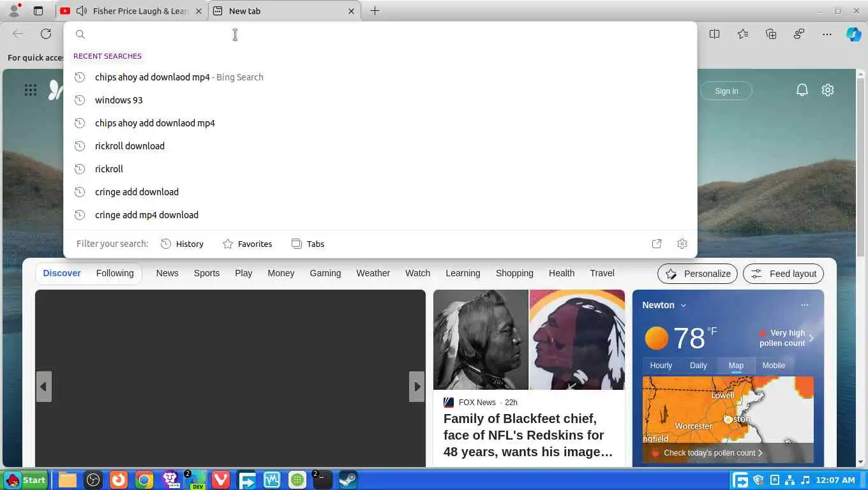Open the Edge profile icon
The height and width of the screenshot is (490, 868).
(x=14, y=11)
